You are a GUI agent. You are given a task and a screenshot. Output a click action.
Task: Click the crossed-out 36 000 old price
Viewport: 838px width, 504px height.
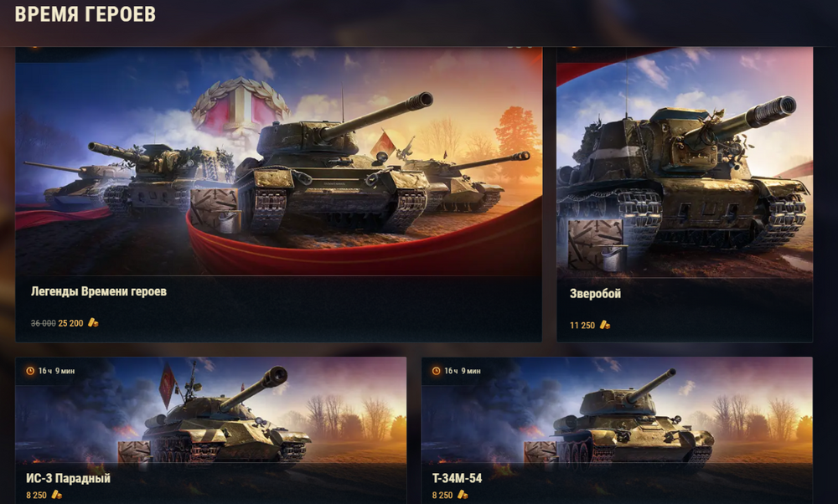[x=44, y=323]
